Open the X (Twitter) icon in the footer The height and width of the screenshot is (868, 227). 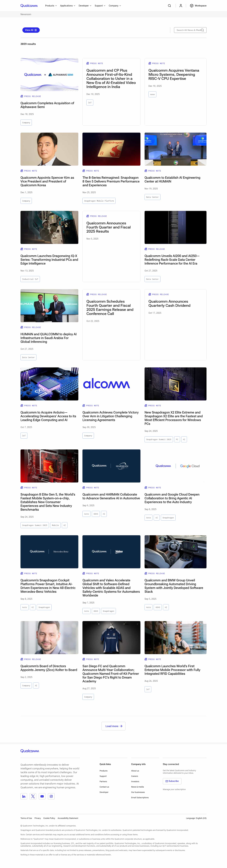pyautogui.click(x=33, y=797)
